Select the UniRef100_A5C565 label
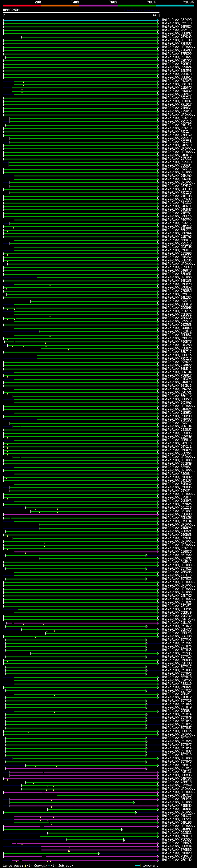 pos(177,840)
